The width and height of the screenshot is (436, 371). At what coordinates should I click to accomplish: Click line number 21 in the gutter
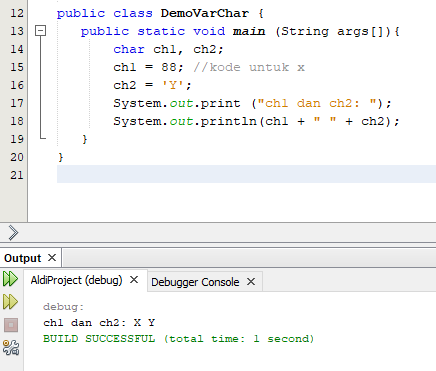tap(17, 175)
